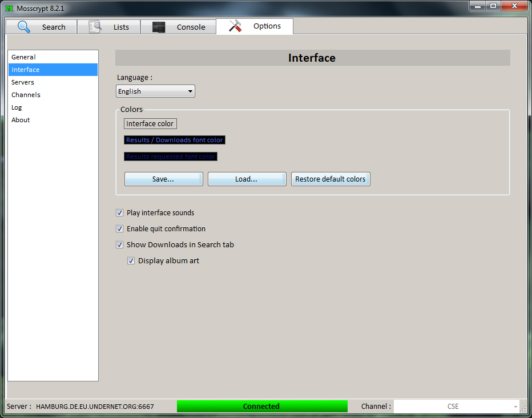The image size is (532, 418).
Task: Click the green Connected status bar
Action: pos(262,406)
